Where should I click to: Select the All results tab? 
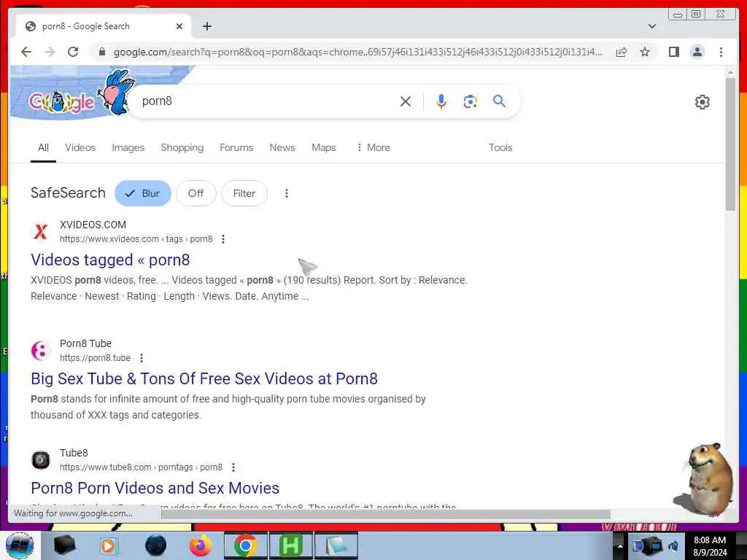(x=43, y=147)
